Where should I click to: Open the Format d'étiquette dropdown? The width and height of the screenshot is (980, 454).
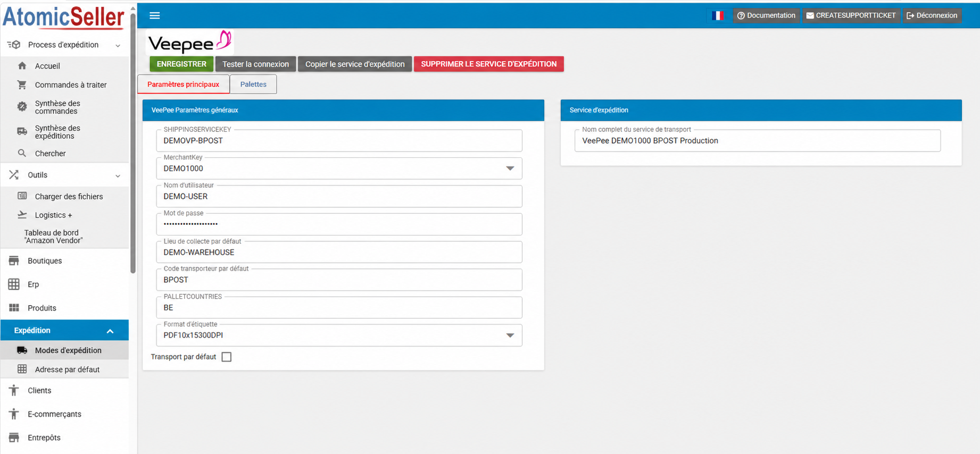(510, 335)
